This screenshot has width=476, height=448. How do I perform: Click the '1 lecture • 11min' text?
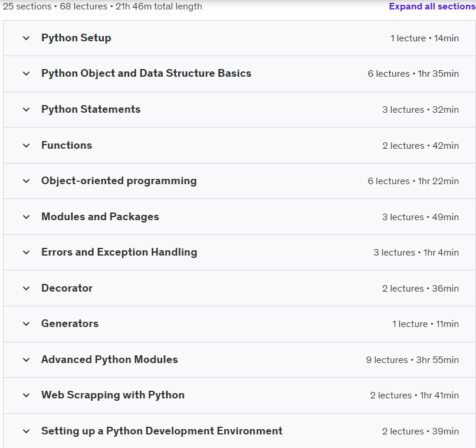(x=425, y=324)
